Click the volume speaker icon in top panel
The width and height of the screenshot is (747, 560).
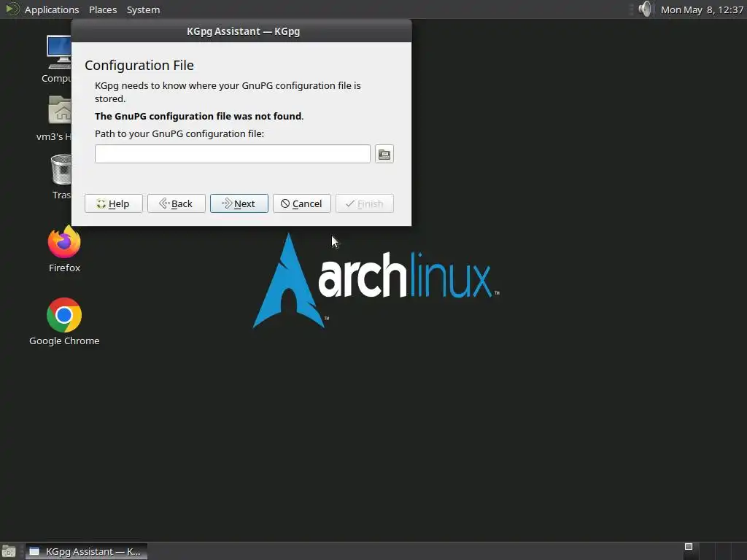(645, 9)
